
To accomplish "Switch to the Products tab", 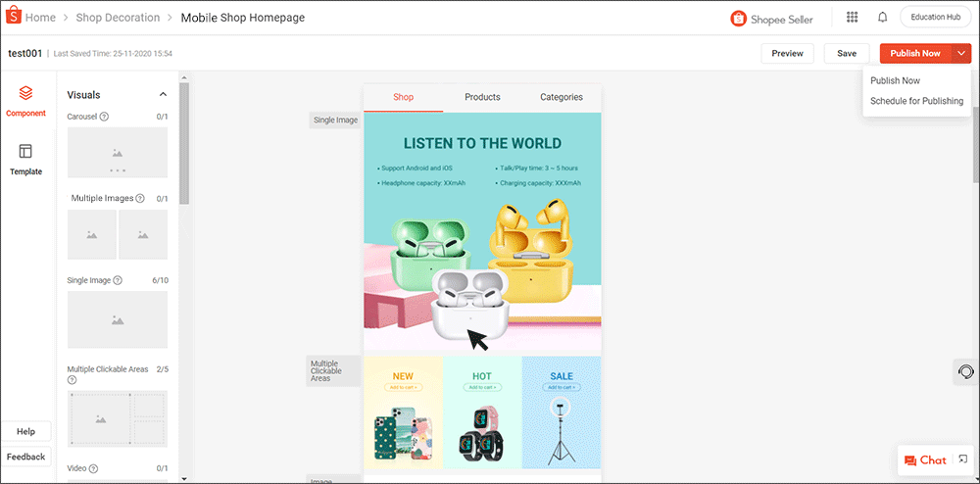I will click(482, 97).
